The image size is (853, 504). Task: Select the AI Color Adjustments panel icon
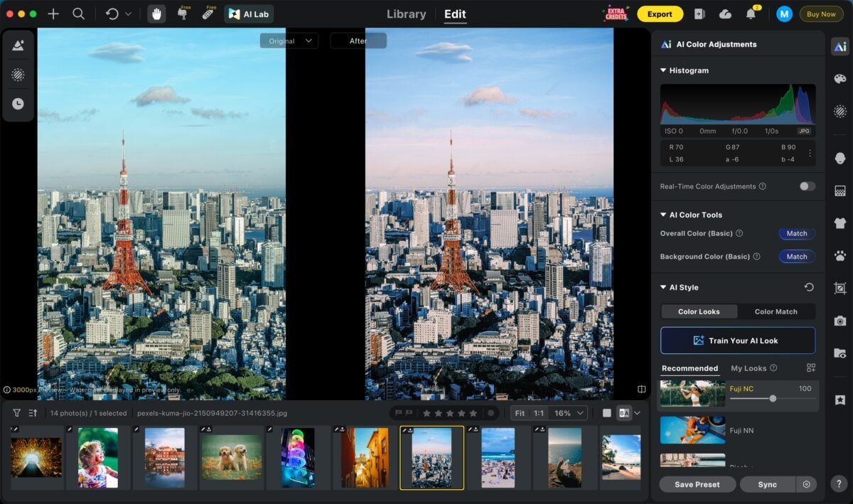pyautogui.click(x=840, y=47)
